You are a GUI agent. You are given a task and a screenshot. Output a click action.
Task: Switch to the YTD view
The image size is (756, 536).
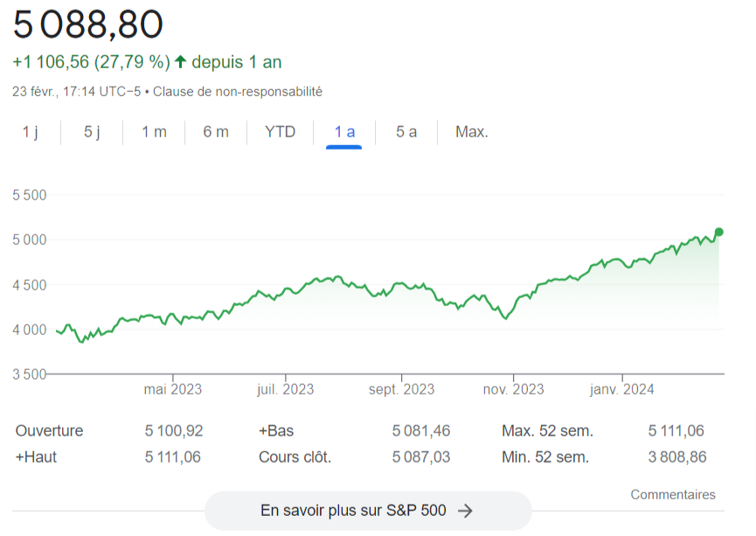click(279, 132)
